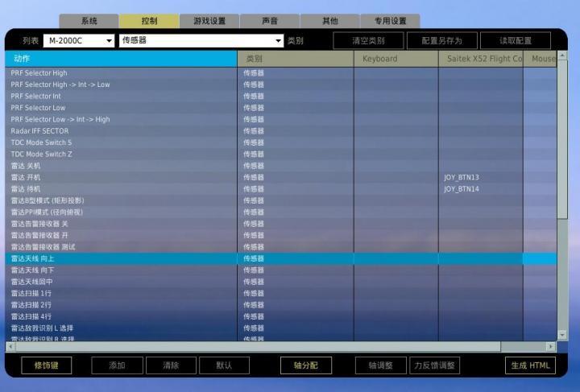Select the PRF Selector High row
This screenshot has width=580, height=392.
coord(121,72)
